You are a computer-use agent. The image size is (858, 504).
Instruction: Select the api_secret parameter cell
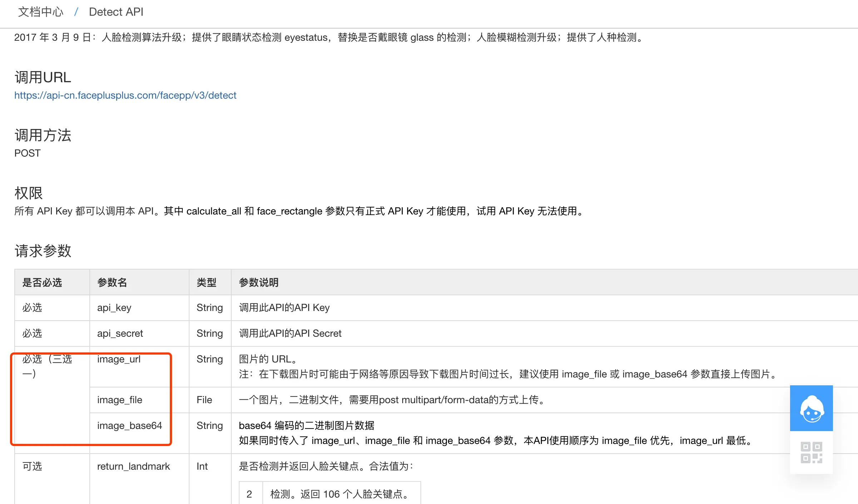tap(120, 333)
